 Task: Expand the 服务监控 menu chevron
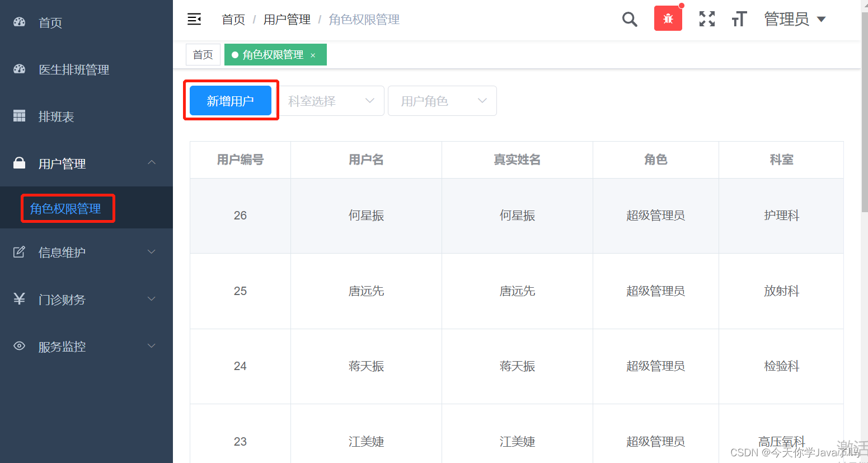152,346
